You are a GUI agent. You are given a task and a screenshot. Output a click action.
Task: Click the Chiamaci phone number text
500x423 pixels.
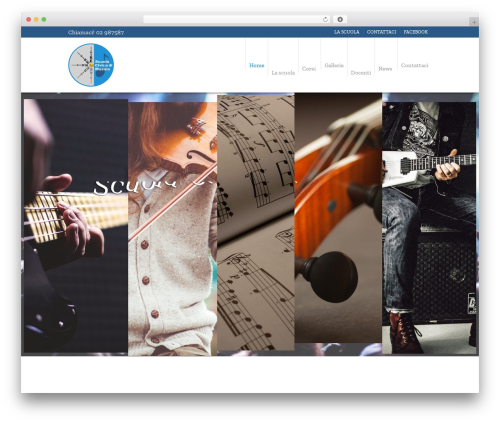tap(96, 32)
